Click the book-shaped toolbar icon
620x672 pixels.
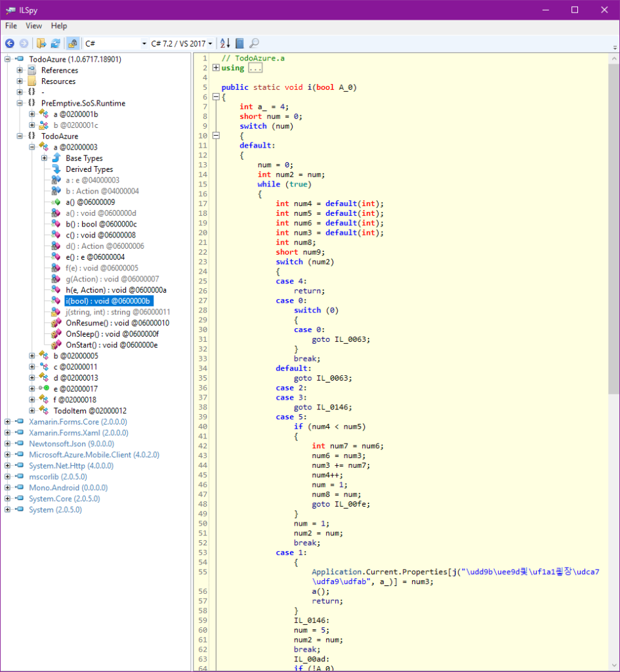(239, 43)
